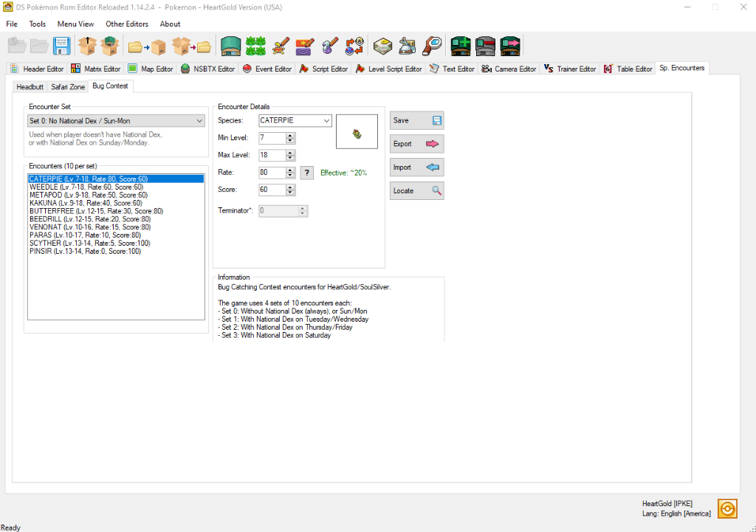Open the Encounter Set dropdown
756x532 pixels.
116,120
